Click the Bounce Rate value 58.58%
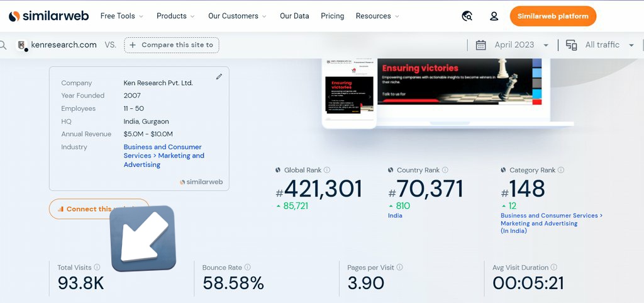Viewport: 644px width, 303px height. click(233, 283)
